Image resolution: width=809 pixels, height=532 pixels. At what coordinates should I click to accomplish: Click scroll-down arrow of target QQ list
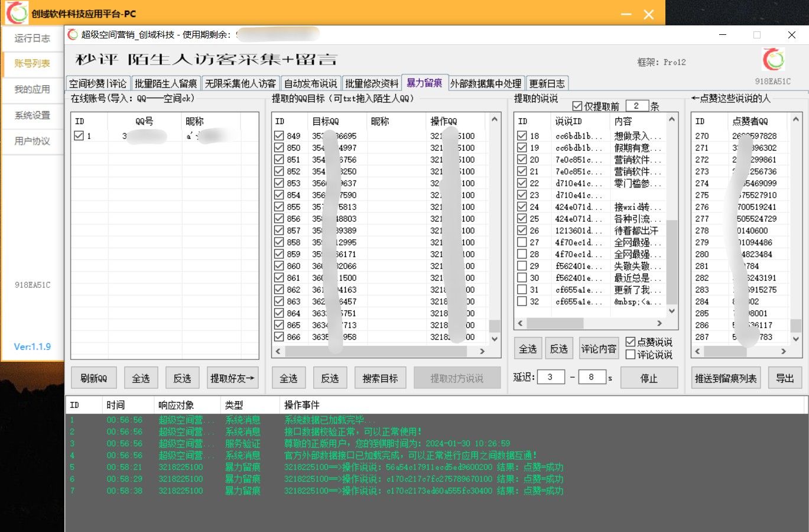click(495, 339)
